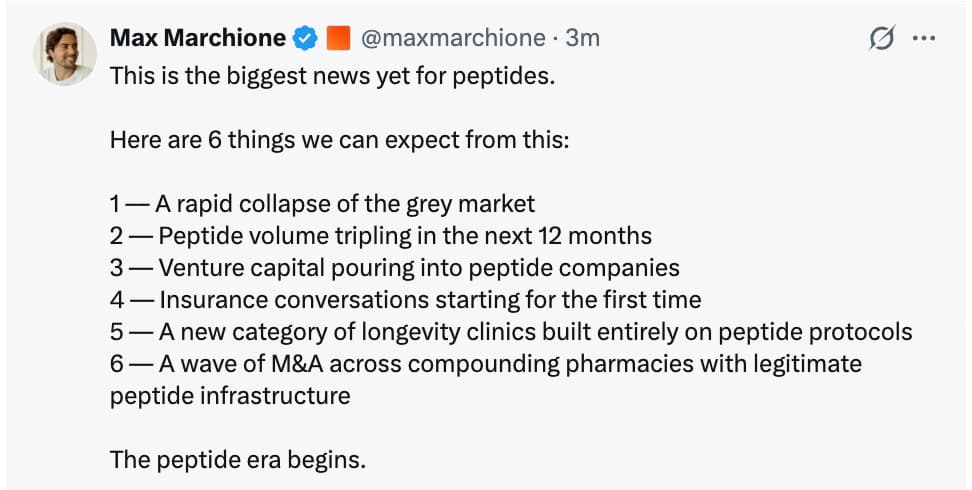This screenshot has height=490, width=972.
Task: Select point 3 about venture capital
Action: pos(394,268)
